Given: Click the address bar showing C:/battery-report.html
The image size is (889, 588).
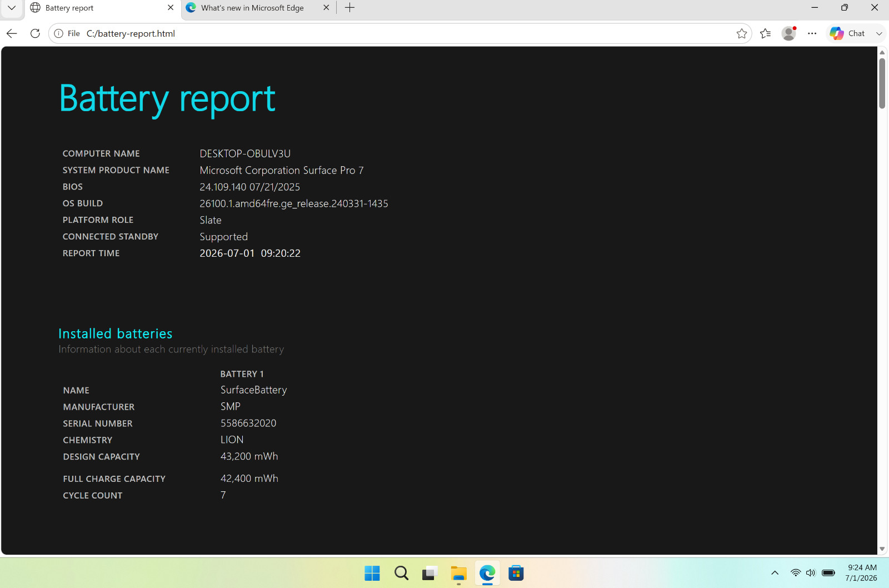Looking at the screenshot, I should [400, 33].
